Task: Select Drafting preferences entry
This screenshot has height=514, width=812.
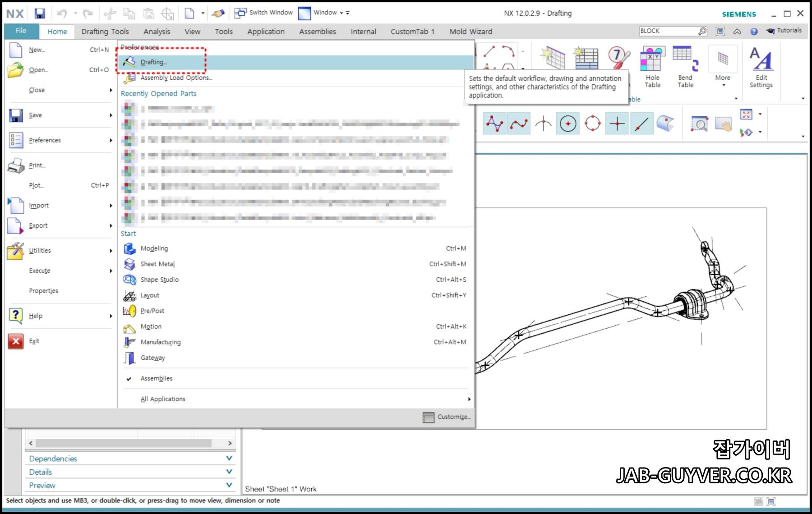Action: (296, 62)
